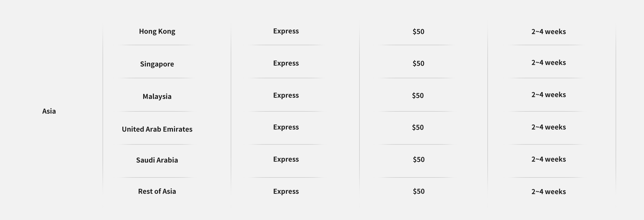Click Express shipping for Malaysia
This screenshot has width=644, height=220.
tap(286, 95)
